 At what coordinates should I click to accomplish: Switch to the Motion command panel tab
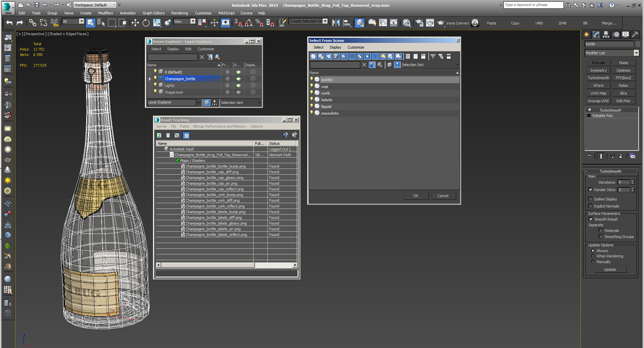tap(616, 34)
